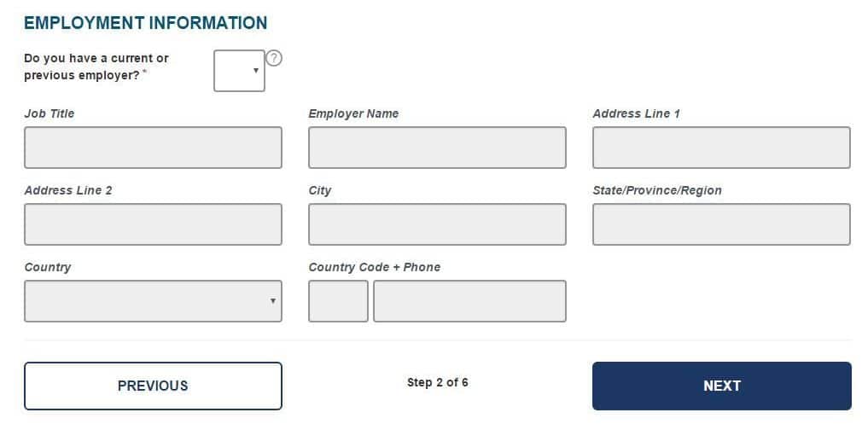Click into Address Line 2 field
This screenshot has width=868, height=424.
[153, 224]
